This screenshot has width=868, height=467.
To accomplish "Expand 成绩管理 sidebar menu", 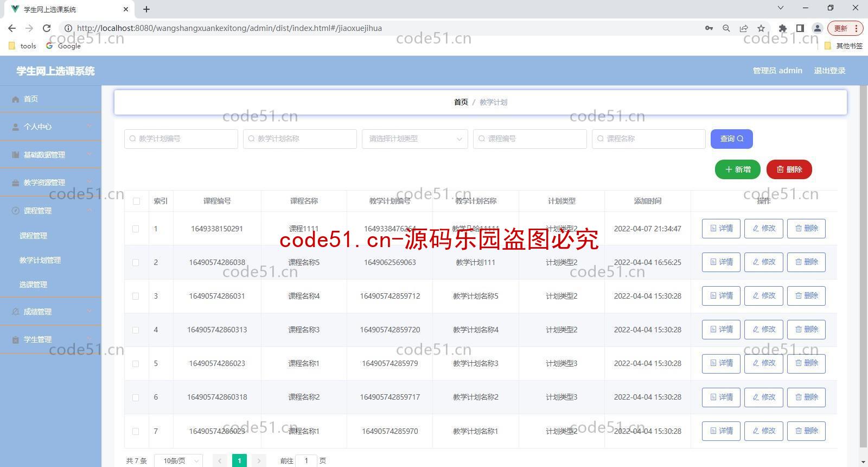I will (50, 312).
